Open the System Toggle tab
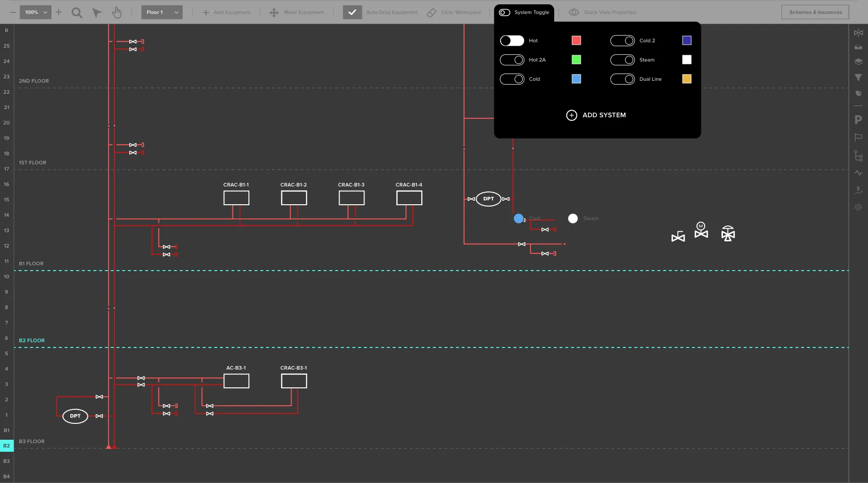Screen dimensions: 868x483 click(524, 12)
